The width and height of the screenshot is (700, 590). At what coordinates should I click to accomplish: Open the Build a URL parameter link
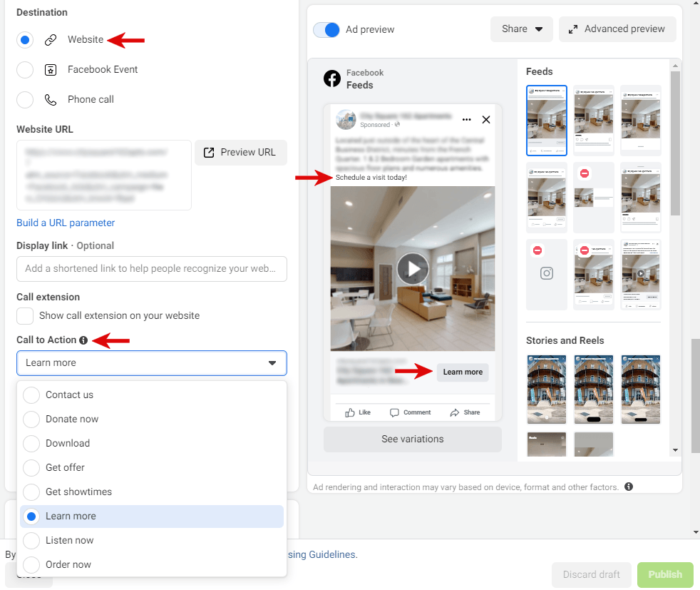tap(66, 223)
